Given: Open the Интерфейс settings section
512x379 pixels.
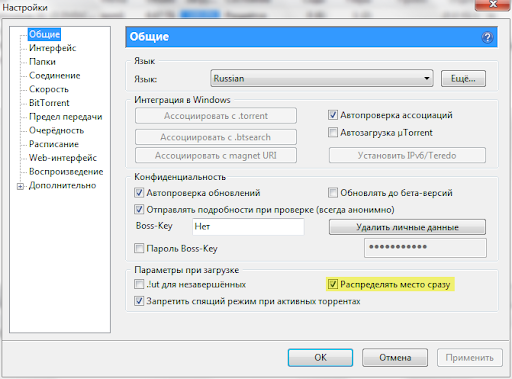Looking at the screenshot, I should tap(52, 48).
